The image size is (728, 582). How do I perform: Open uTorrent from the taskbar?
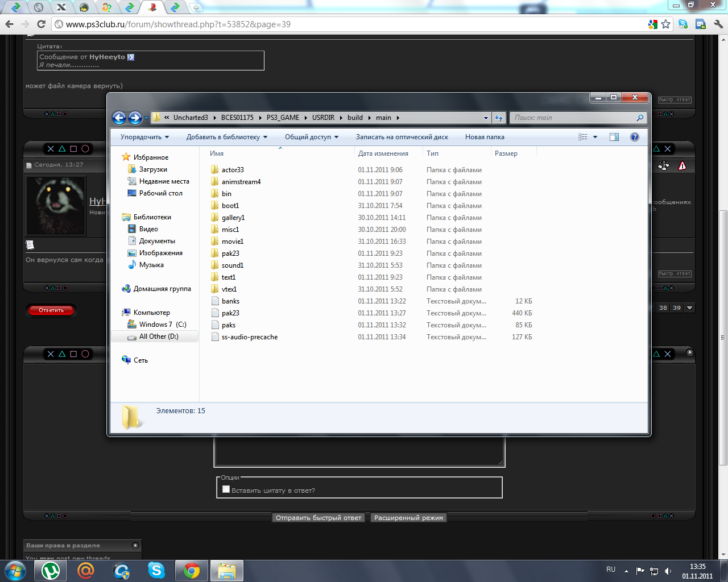coord(51,571)
